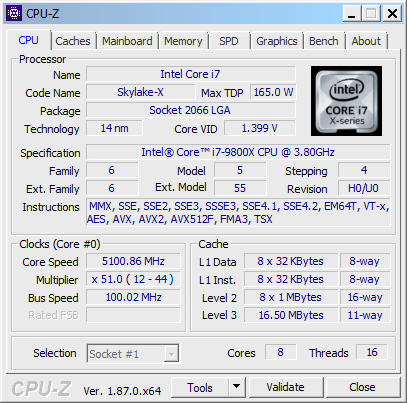407x403 pixels.
Task: Minimize the CPU-Z window
Action: click(x=352, y=14)
